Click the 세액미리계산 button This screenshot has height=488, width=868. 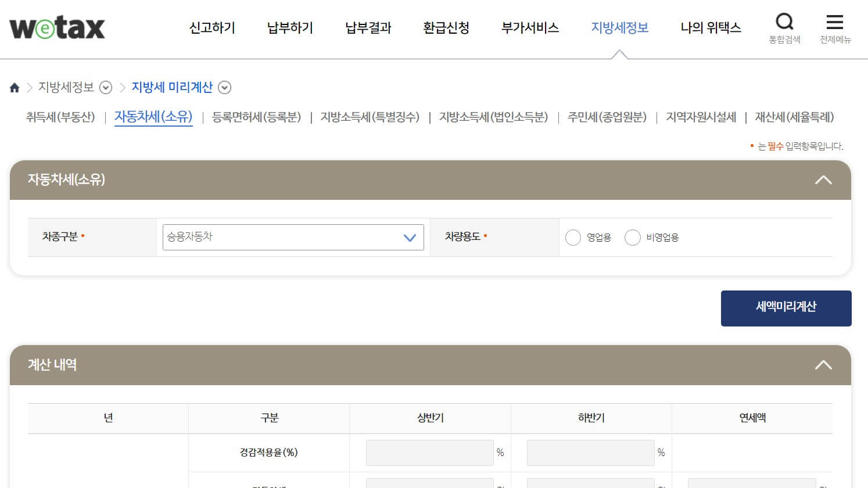(x=786, y=308)
